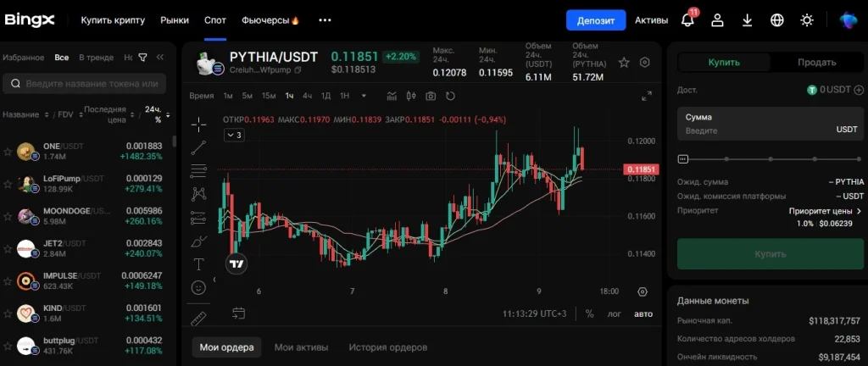This screenshot has height=366, width=868.
Task: Select the ruler measure tool
Action: (x=198, y=319)
